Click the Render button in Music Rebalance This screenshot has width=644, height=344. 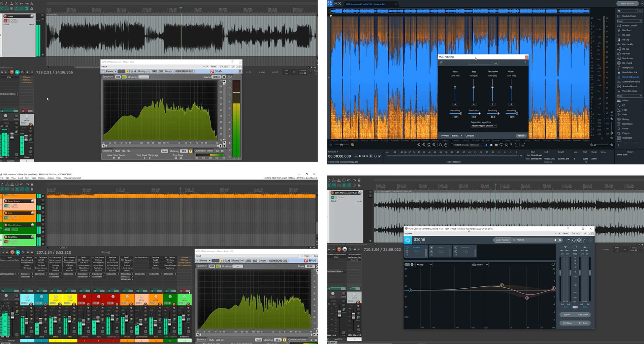click(x=521, y=136)
